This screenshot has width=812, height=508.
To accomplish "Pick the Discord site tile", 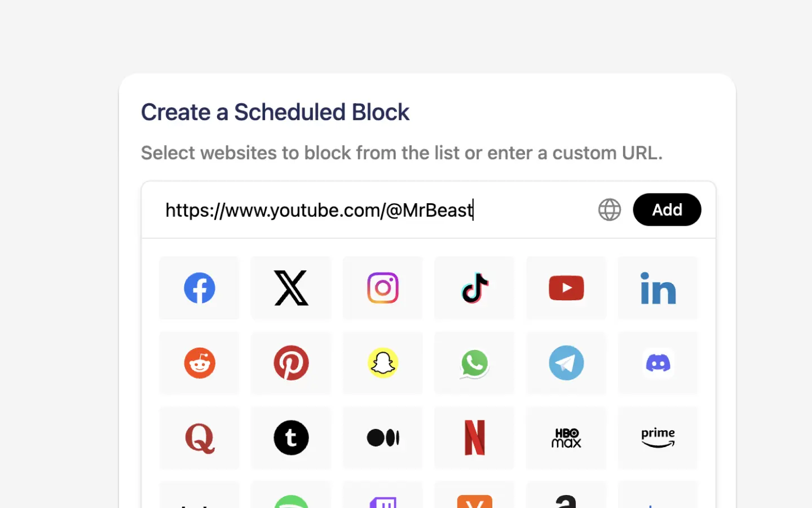I will click(x=657, y=363).
